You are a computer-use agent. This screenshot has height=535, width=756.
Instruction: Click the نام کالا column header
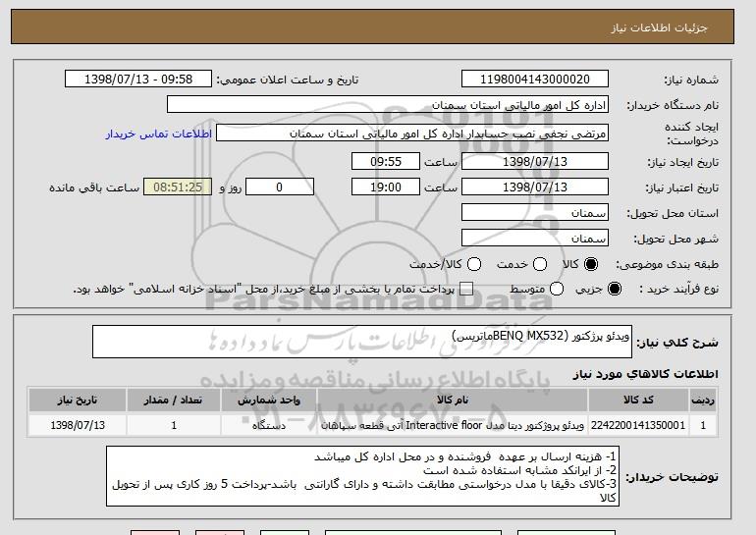pyautogui.click(x=453, y=401)
